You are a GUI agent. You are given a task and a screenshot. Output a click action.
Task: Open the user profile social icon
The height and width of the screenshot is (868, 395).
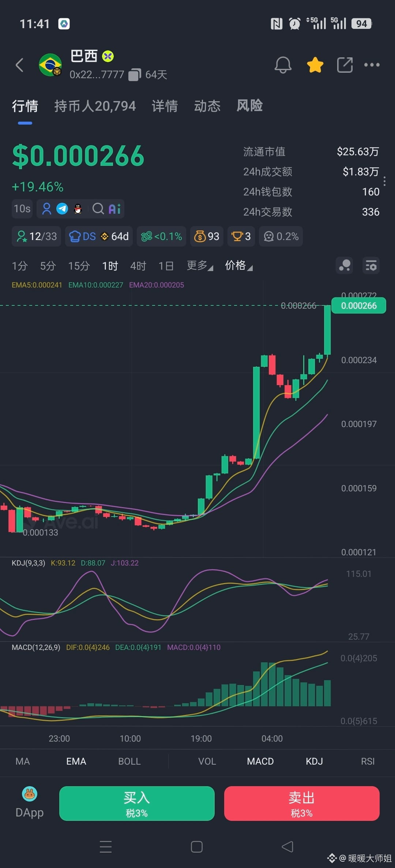point(47,209)
